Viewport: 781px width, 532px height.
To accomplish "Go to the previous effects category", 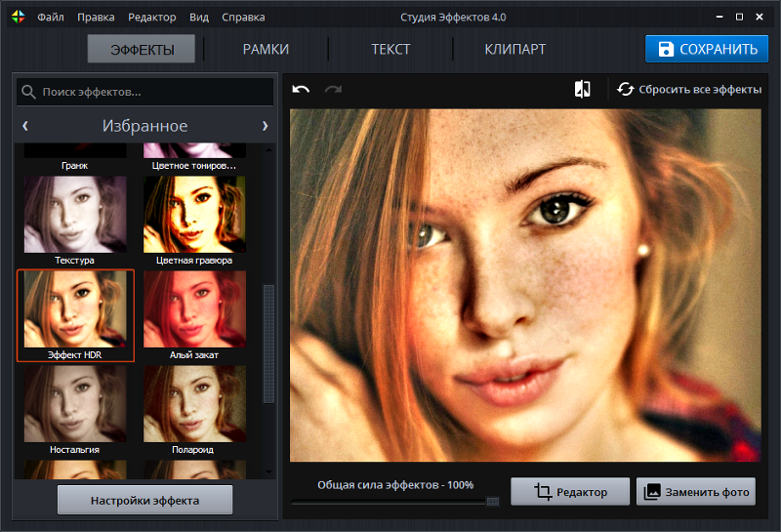I will 25,126.
